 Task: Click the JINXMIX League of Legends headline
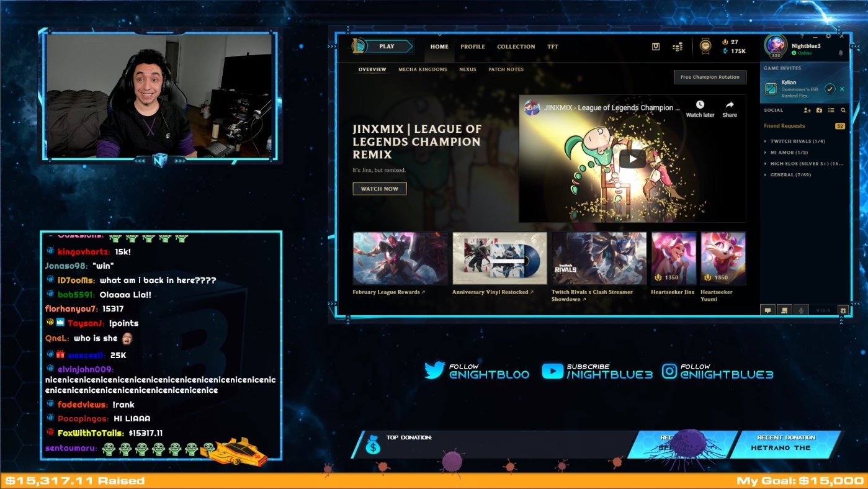[x=417, y=141]
